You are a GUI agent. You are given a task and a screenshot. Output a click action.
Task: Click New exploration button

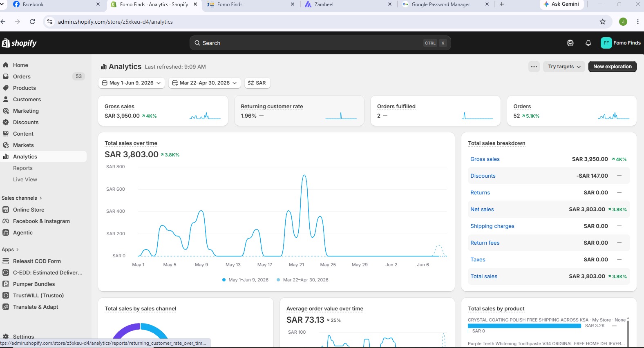click(612, 67)
